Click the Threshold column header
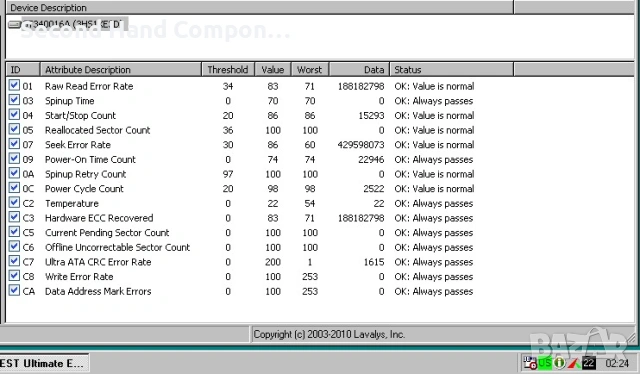 click(228, 69)
